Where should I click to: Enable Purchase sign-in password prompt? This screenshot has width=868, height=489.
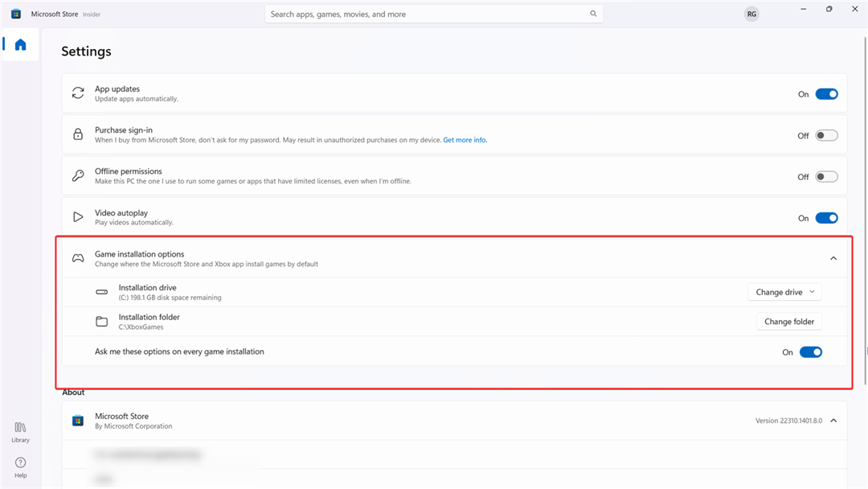(x=826, y=135)
